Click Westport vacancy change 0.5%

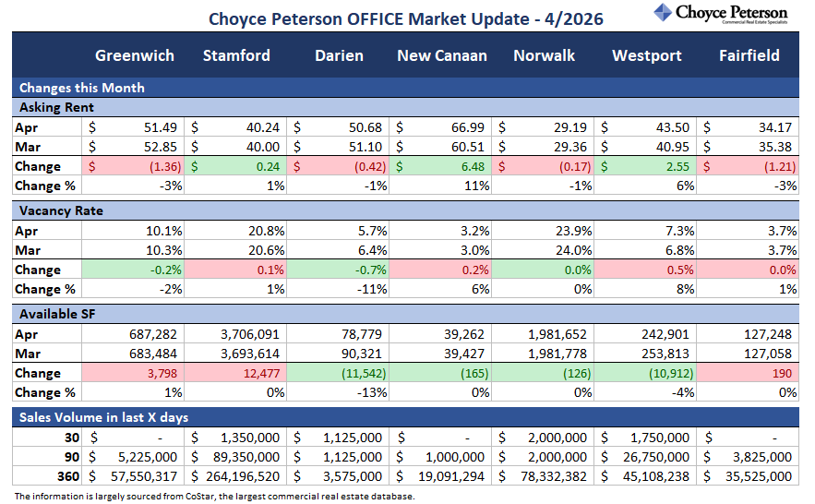[x=680, y=270]
